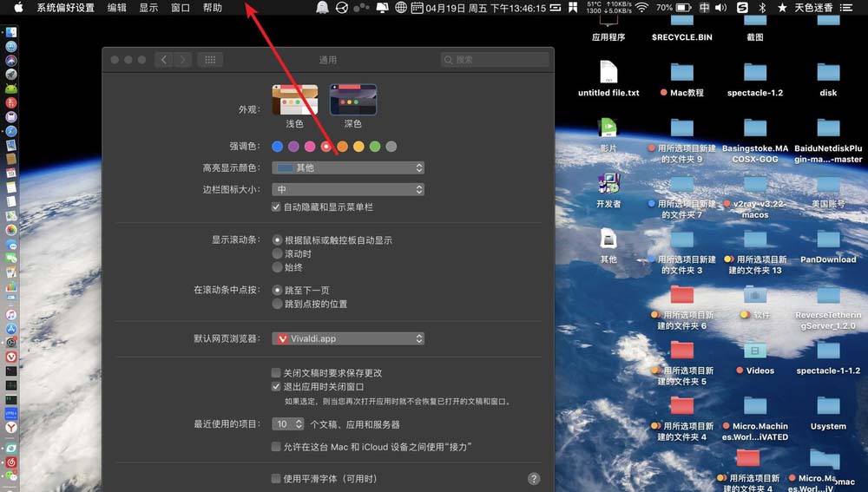Select the 浅色 light appearance thumbnail
Viewport: 868px width, 492px height.
[x=295, y=101]
